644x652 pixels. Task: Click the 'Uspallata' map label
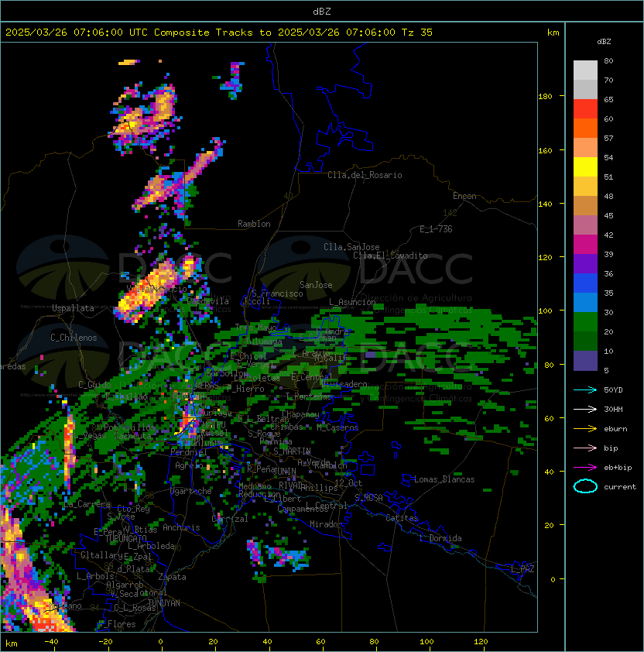[x=73, y=308]
